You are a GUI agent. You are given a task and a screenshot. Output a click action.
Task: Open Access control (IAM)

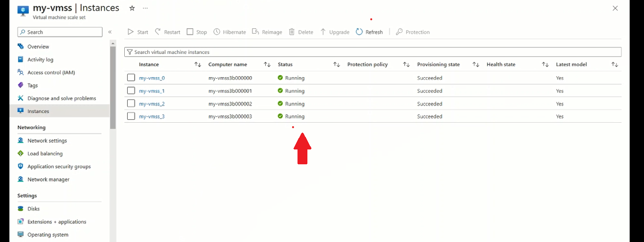51,72
